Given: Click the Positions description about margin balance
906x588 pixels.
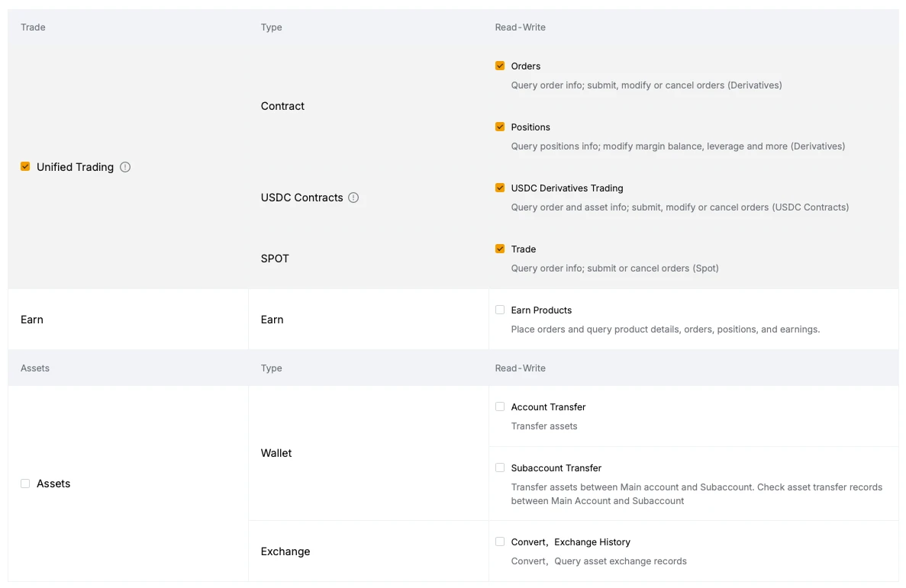Looking at the screenshot, I should tap(678, 146).
